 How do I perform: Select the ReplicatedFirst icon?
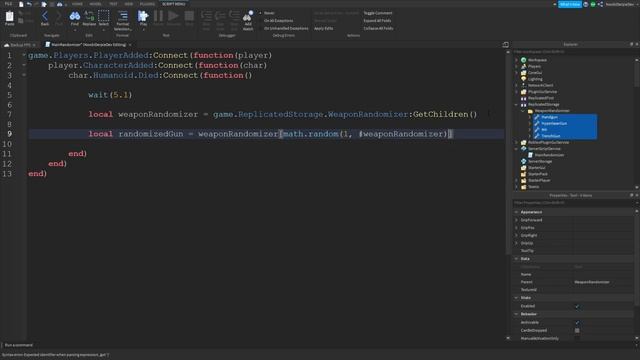523,98
